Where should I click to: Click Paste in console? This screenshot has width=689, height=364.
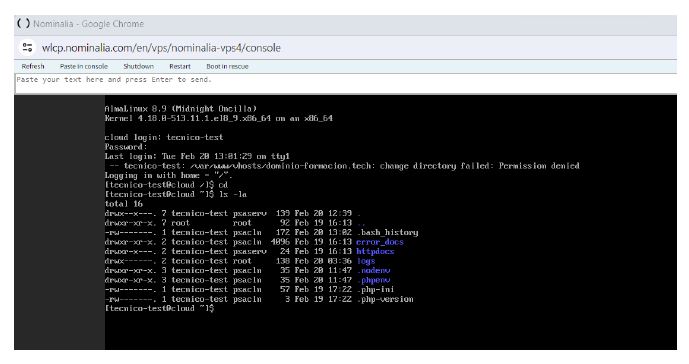pos(84,66)
